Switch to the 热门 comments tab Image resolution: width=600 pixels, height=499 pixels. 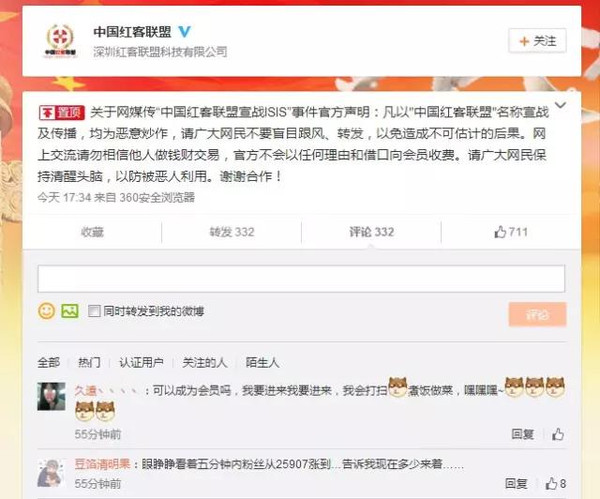(x=89, y=362)
